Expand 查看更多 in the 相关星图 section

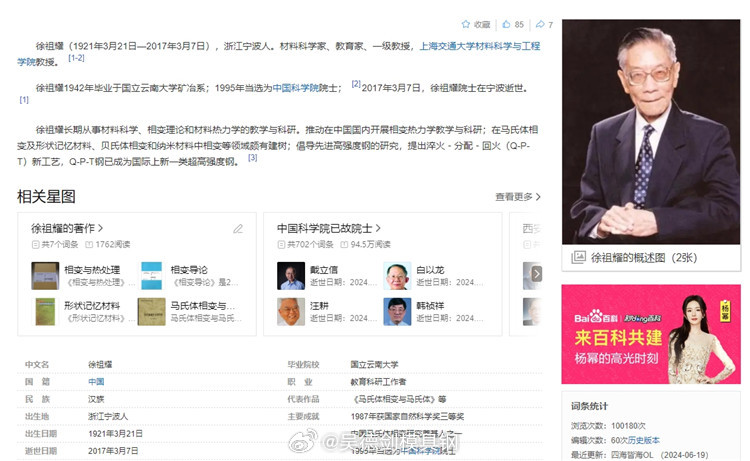click(x=518, y=197)
